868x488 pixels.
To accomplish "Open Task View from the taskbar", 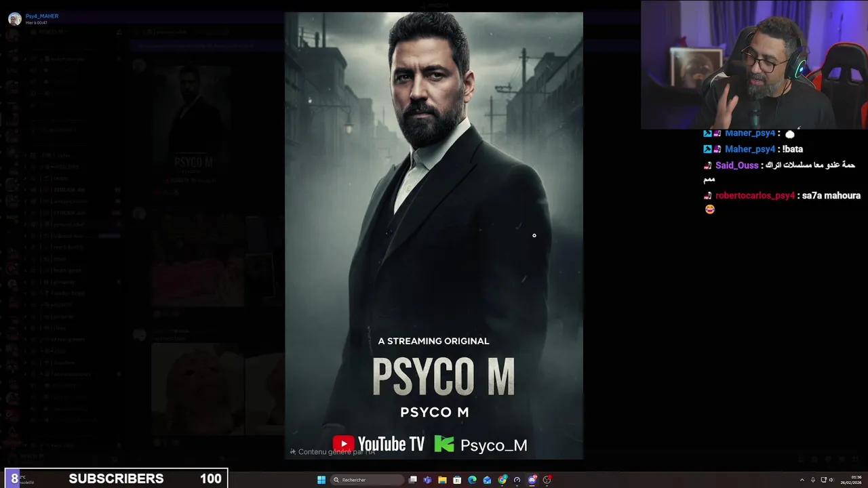I will [413, 480].
